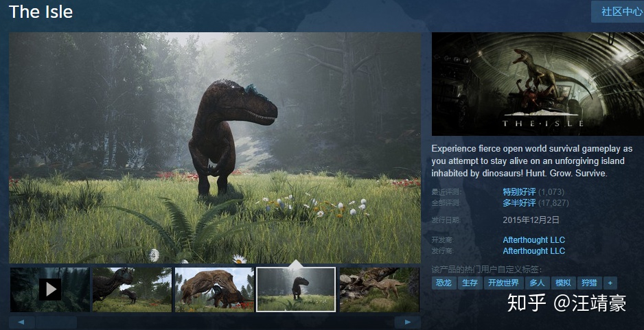Image resolution: width=644 pixels, height=330 pixels.
Task: Click The Isle header capsule image
Action: tap(538, 84)
